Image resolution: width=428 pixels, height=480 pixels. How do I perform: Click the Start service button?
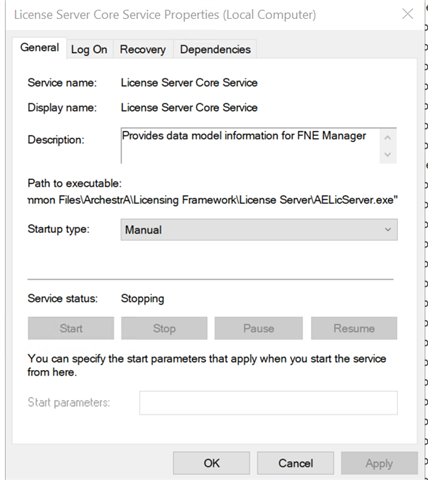[x=71, y=328]
